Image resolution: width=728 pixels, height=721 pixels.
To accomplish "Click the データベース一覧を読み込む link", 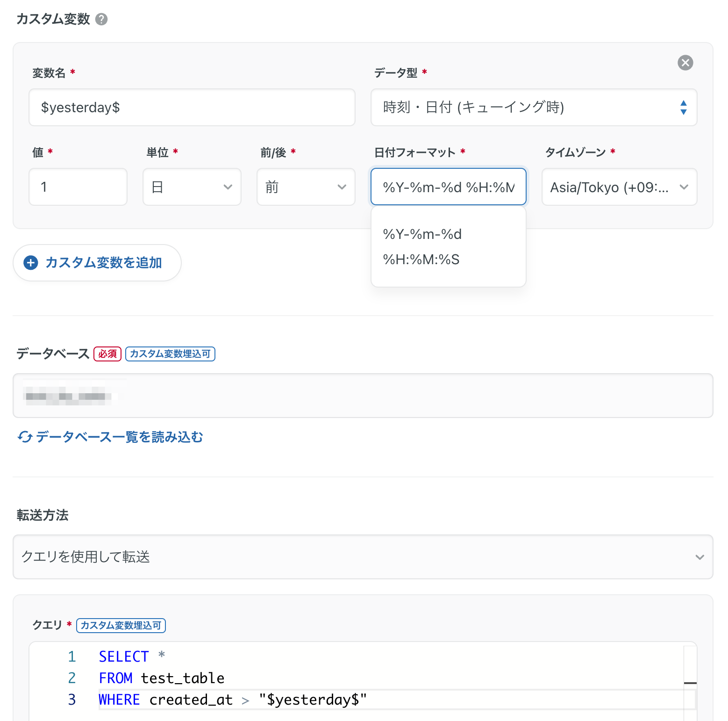I will [x=120, y=437].
